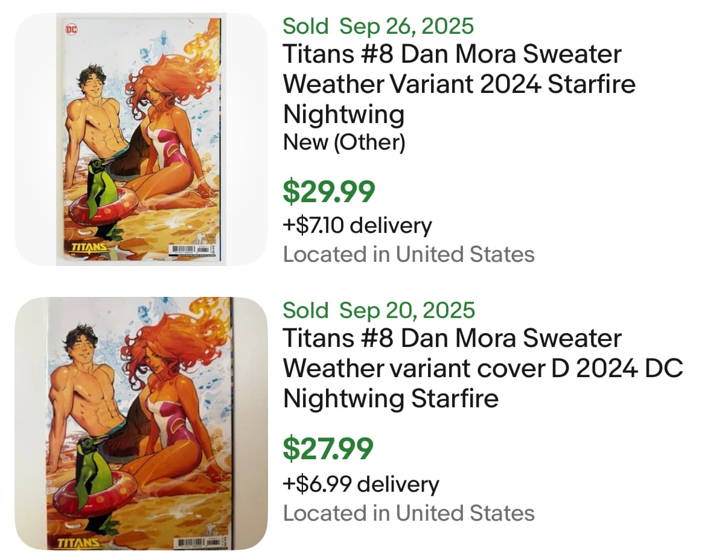Click the '+$6.99 delivery' text
The width and height of the screenshot is (728, 560).
click(x=361, y=484)
